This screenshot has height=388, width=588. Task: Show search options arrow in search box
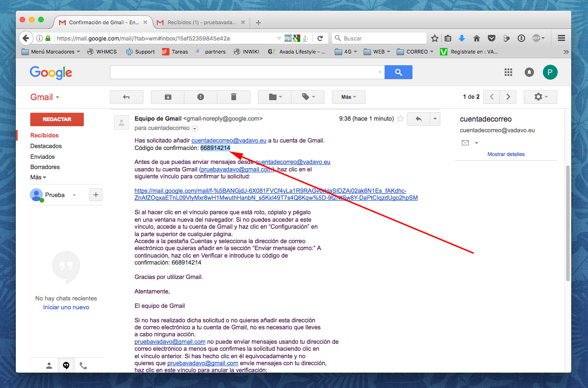(380, 72)
